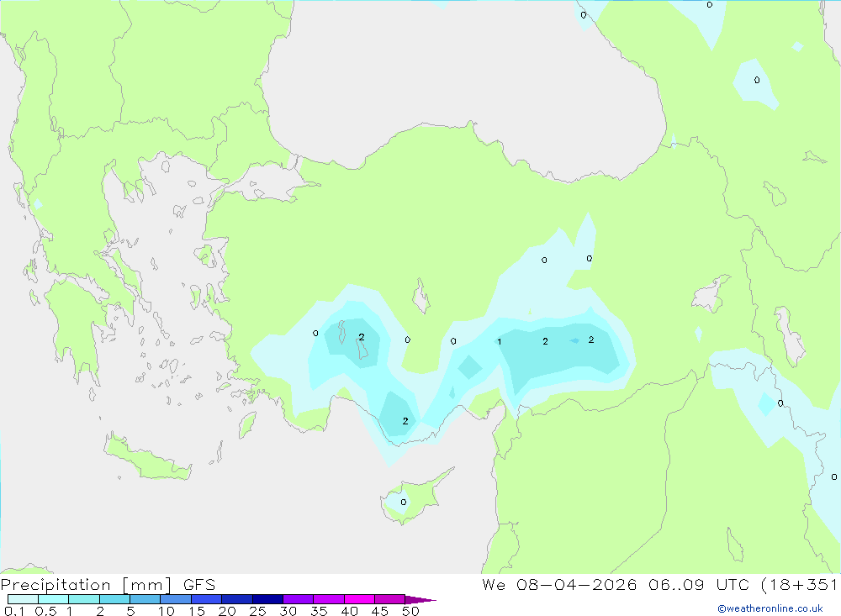This screenshot has width=841, height=616.
Task: Click the 20–25 mm dark blue legend swatch
Action: (x=237, y=599)
